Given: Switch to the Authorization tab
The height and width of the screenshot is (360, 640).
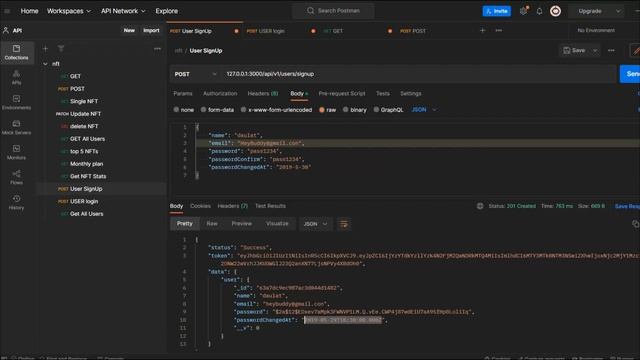Looking at the screenshot, I should tap(220, 93).
